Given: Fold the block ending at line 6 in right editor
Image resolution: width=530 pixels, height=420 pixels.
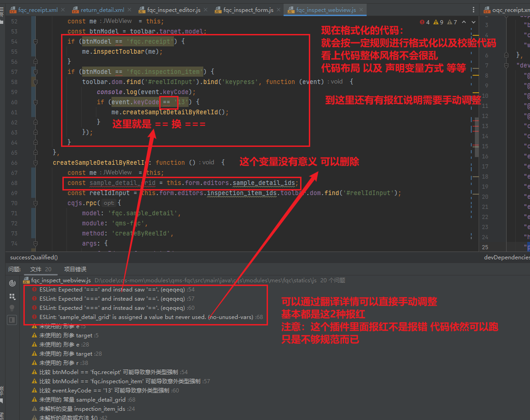Looking at the screenshot, I should click(506, 55).
